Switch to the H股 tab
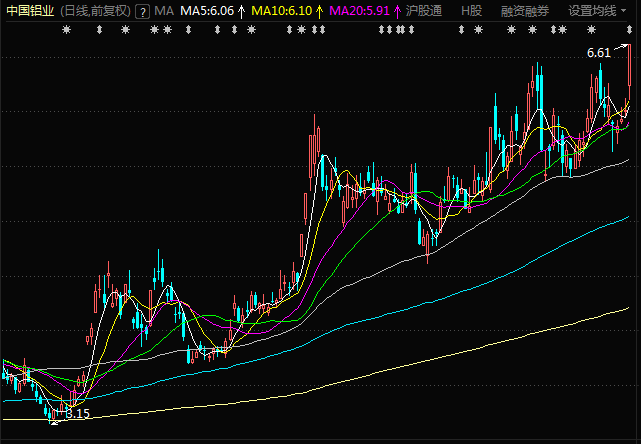This screenshot has width=641, height=444. [470, 11]
